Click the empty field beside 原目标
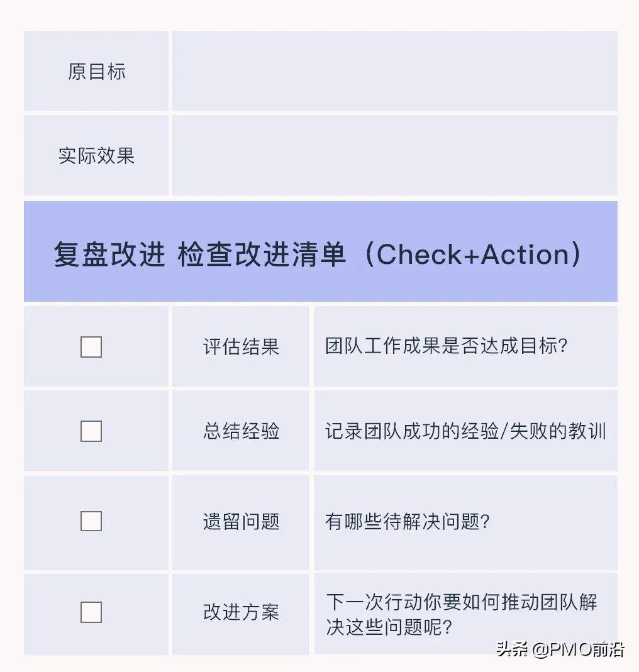This screenshot has width=639, height=672. click(x=394, y=71)
